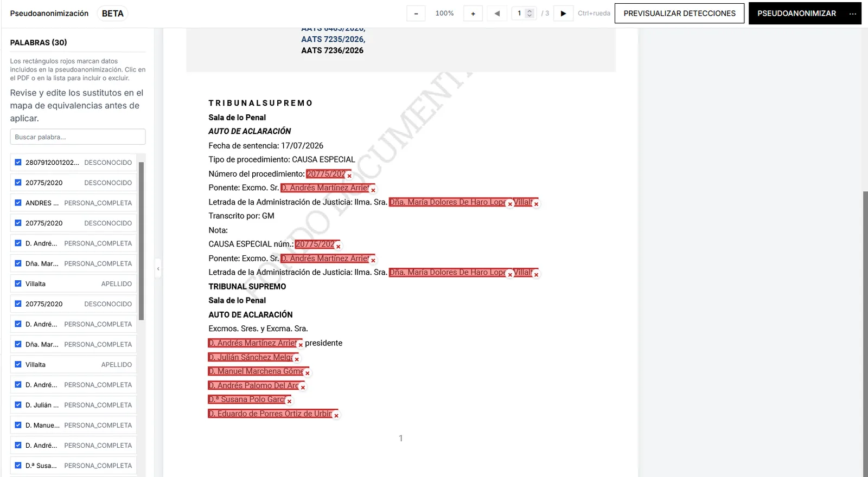This screenshot has height=477, width=868.
Task: Uncheck the D. André... entry just above D. Julián
Action: [18, 385]
